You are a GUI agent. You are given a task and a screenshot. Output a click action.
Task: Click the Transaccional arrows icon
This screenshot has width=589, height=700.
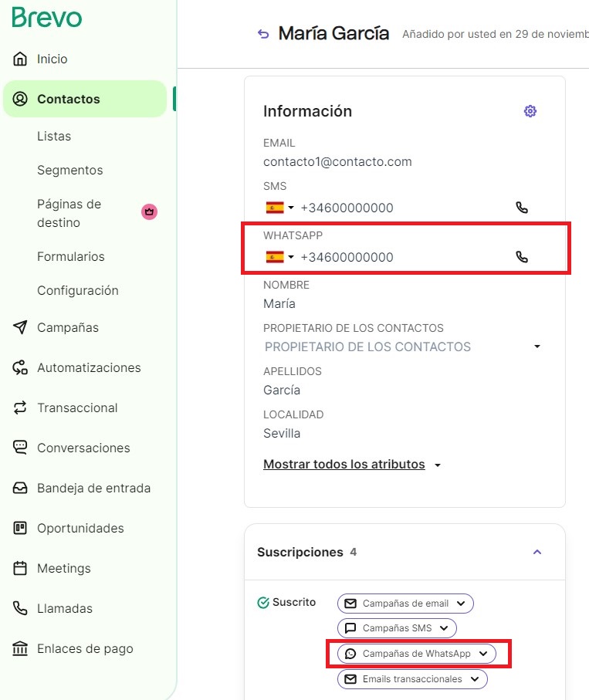point(20,407)
